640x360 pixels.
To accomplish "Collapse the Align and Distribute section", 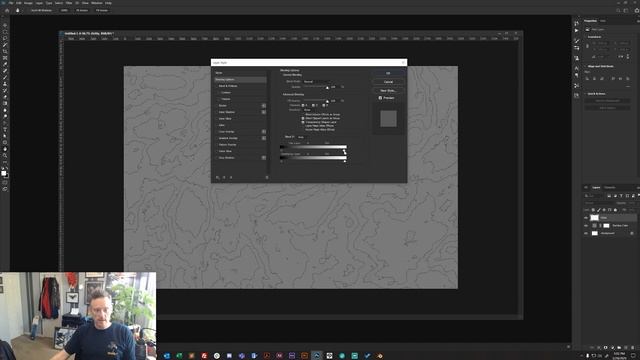I will click(x=585, y=66).
